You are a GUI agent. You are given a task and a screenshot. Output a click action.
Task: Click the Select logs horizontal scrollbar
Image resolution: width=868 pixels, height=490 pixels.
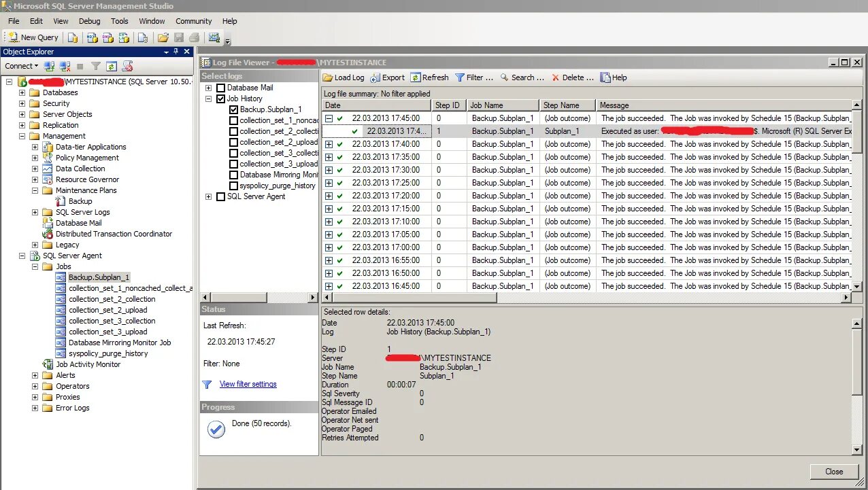pyautogui.click(x=259, y=298)
